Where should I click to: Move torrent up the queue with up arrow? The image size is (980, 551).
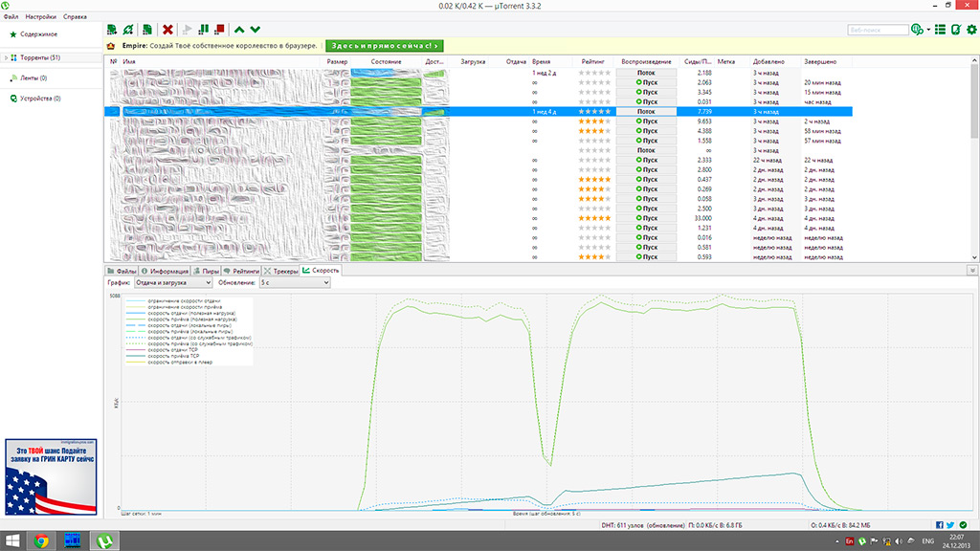(239, 31)
